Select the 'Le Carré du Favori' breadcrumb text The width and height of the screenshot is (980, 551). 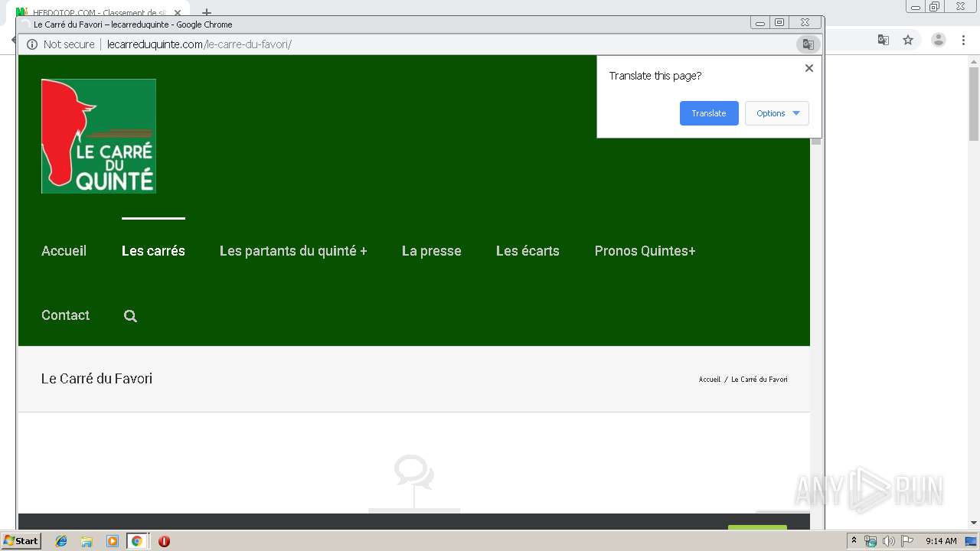[x=759, y=380]
